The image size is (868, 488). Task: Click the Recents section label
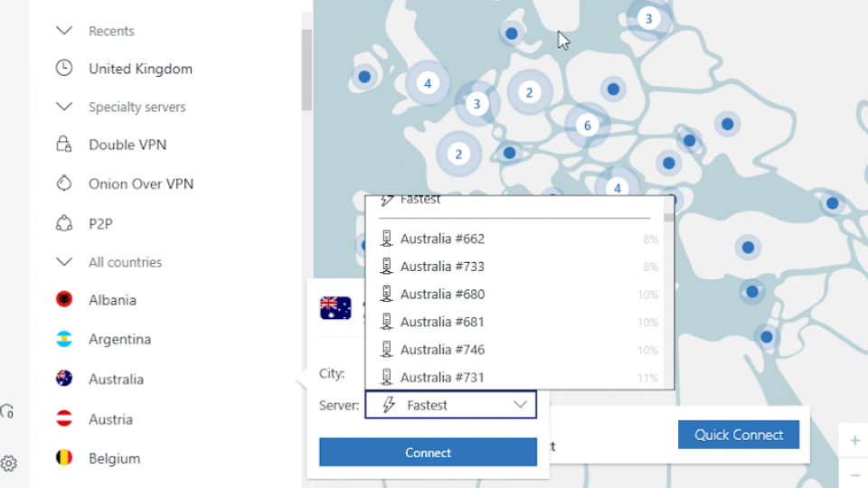(111, 31)
